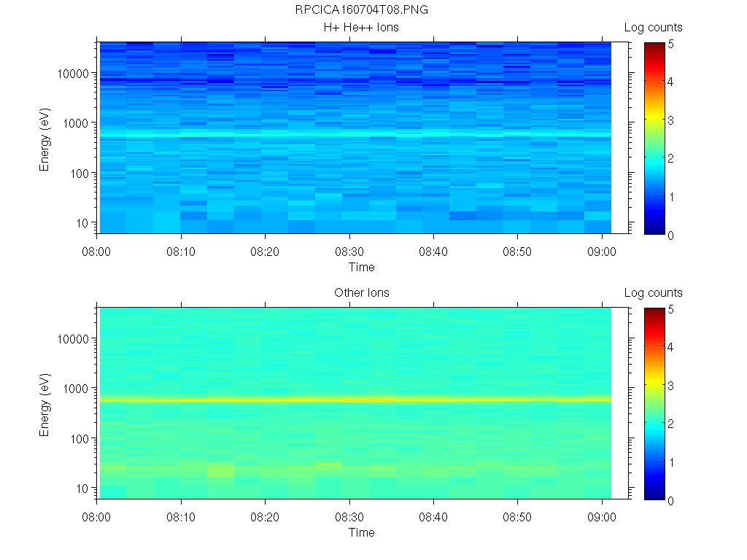747x560 pixels.
Task: Select the 'H+ He++ Ions' panel title
Action: 361,27
